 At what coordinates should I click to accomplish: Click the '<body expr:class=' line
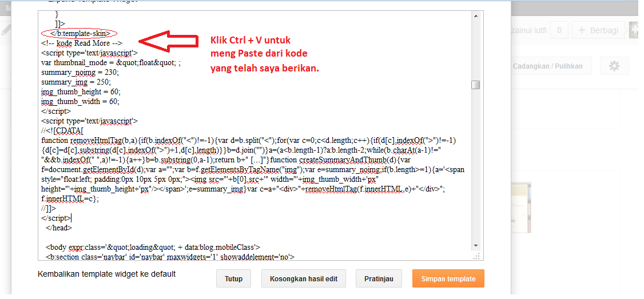153,247
